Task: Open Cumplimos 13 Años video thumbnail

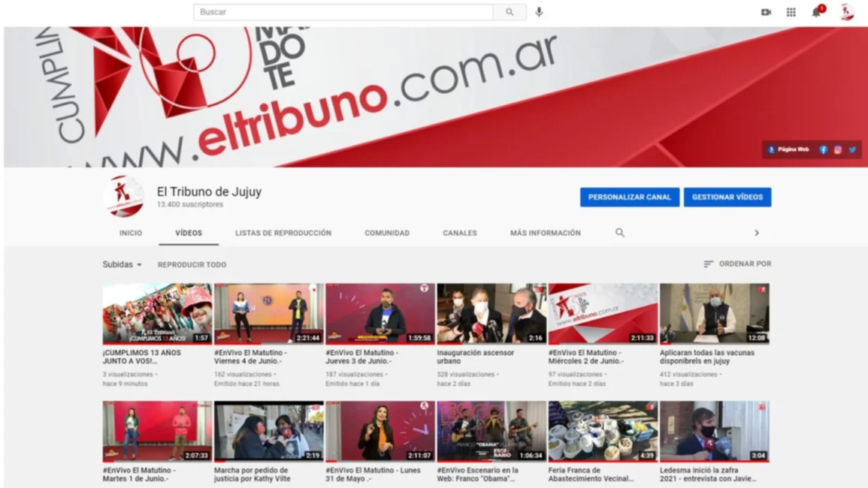Action: point(157,314)
